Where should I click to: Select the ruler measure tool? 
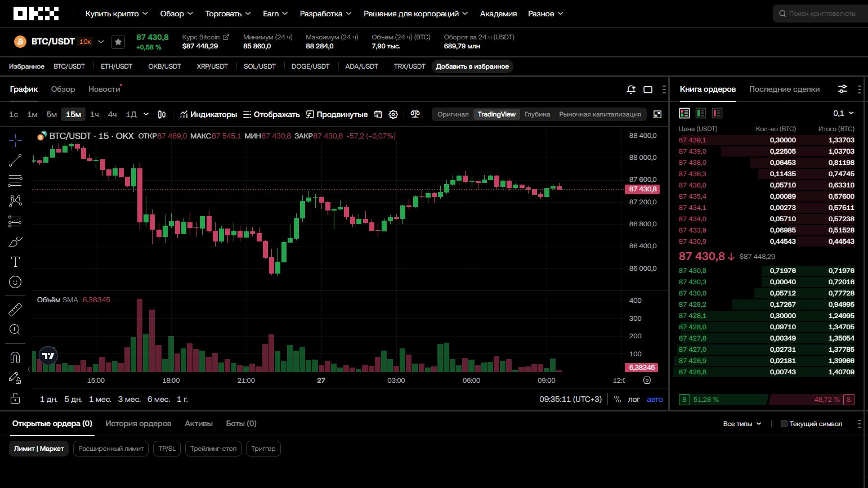15,309
